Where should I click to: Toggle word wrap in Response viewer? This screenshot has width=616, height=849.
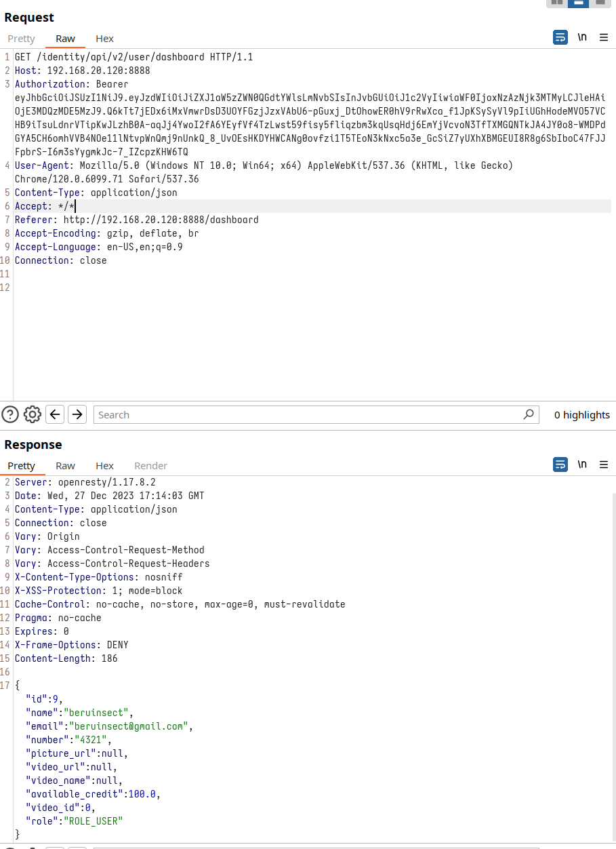point(560,465)
